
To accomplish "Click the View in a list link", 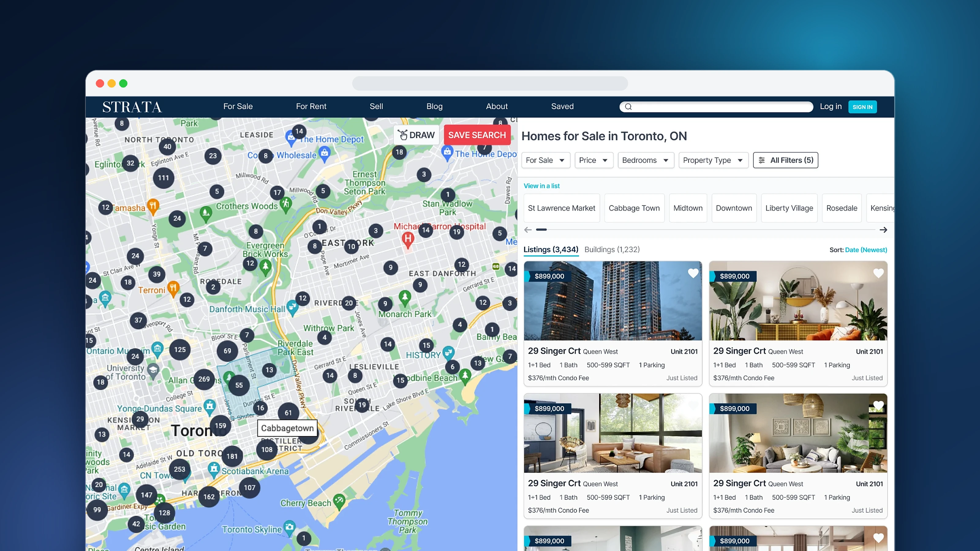I will 542,186.
